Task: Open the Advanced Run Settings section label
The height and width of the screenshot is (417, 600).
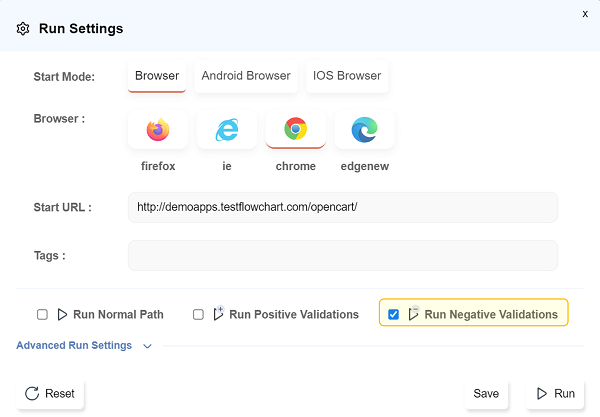Action: point(74,346)
